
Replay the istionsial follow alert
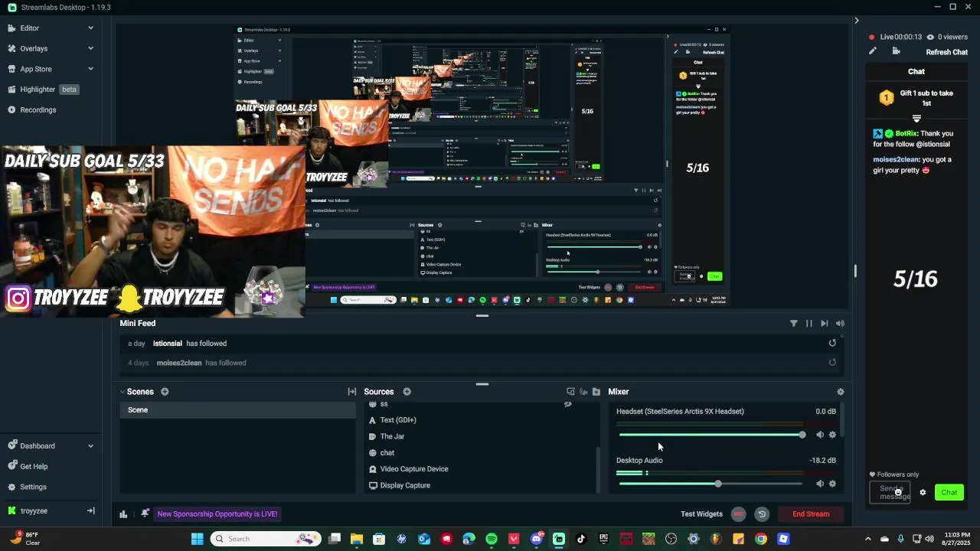(x=832, y=343)
